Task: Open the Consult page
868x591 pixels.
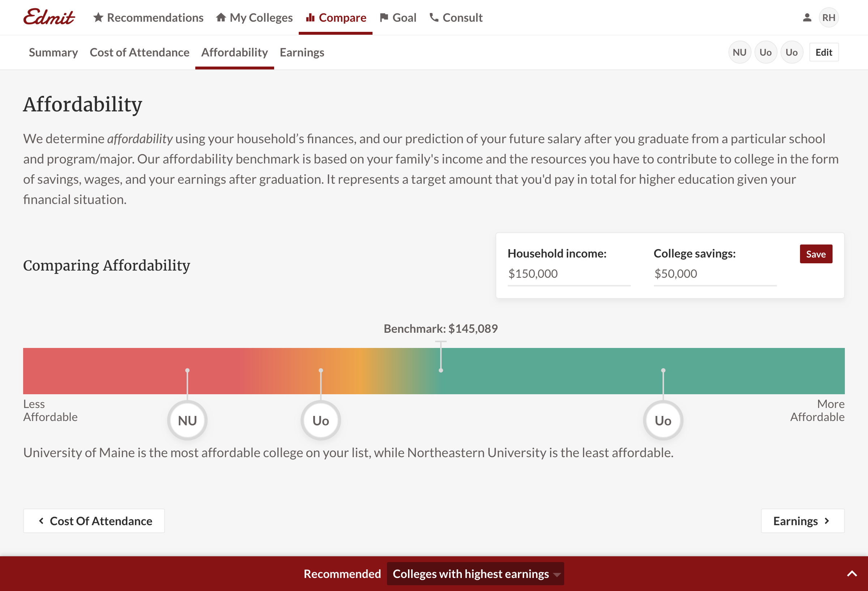Action: coord(456,18)
